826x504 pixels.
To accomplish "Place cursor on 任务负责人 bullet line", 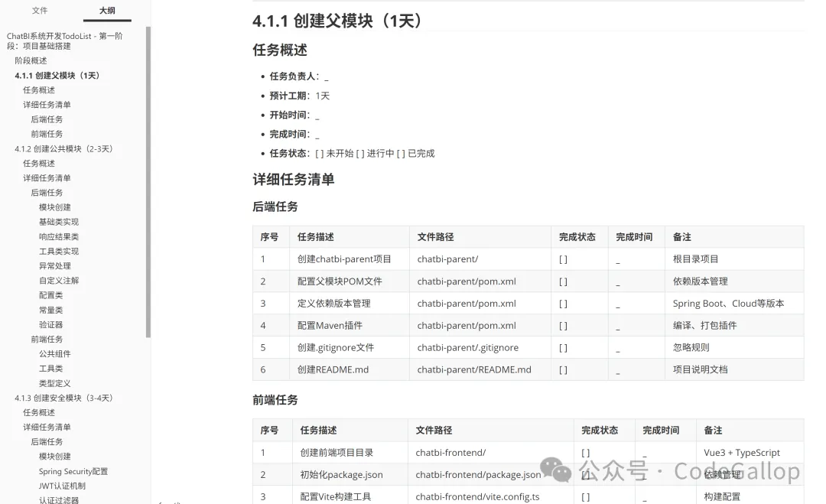I will click(299, 76).
